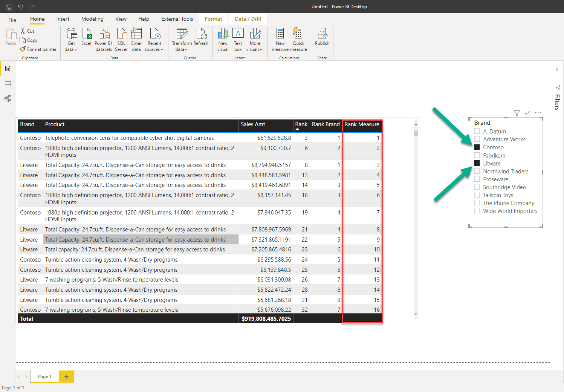Image resolution: width=564 pixels, height=392 pixels.
Task: Select the Page 1 tab
Action: pos(44,377)
